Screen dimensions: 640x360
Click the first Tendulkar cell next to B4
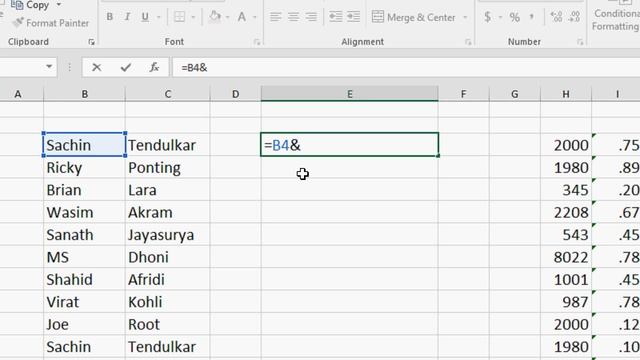pos(168,145)
